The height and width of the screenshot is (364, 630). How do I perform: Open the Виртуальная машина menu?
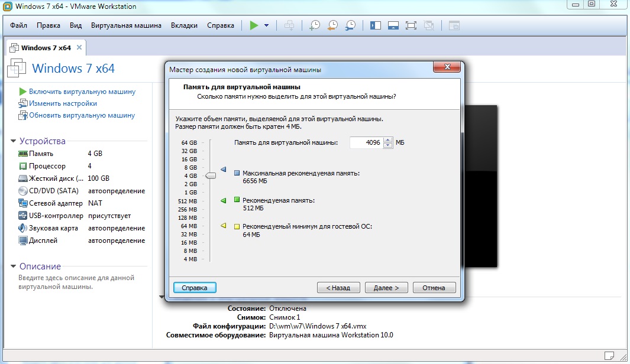[x=126, y=25]
